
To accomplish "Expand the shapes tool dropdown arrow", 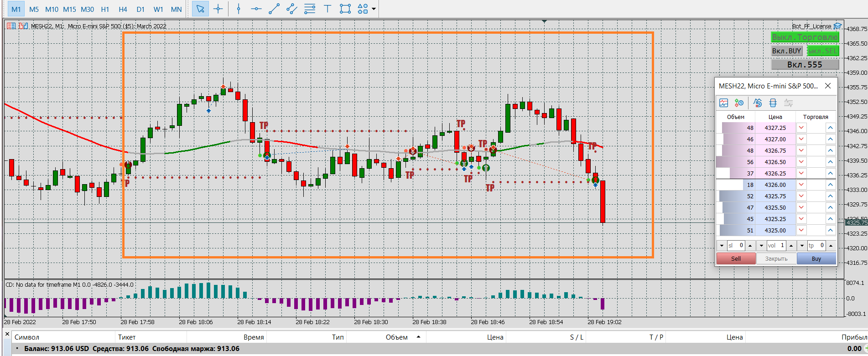I will (374, 9).
